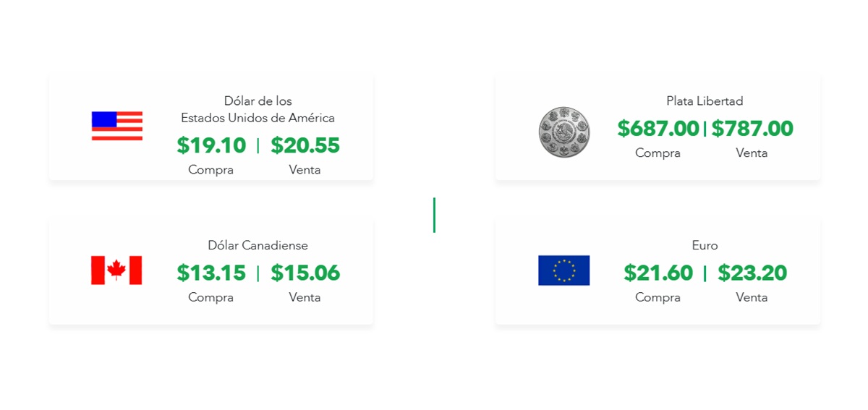Viewport: 868px width, 410px height.
Task: Click the Estados Unidos de América heading
Action: click(x=258, y=118)
